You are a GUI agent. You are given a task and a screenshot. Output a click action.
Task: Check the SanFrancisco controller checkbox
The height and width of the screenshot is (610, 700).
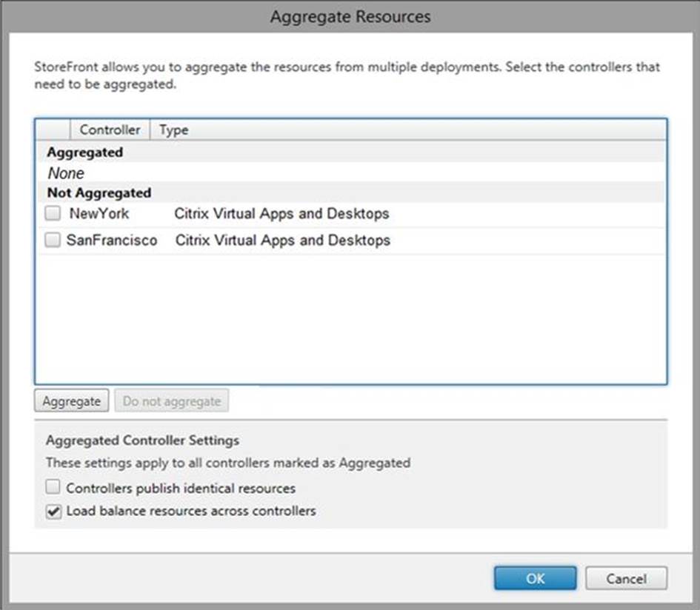[x=53, y=241]
